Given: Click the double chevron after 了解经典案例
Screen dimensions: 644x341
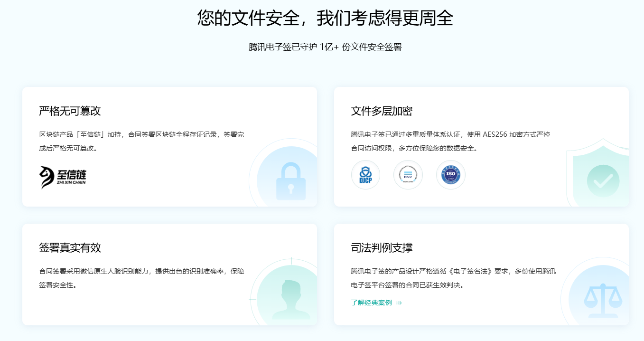Looking at the screenshot, I should pyautogui.click(x=399, y=303).
